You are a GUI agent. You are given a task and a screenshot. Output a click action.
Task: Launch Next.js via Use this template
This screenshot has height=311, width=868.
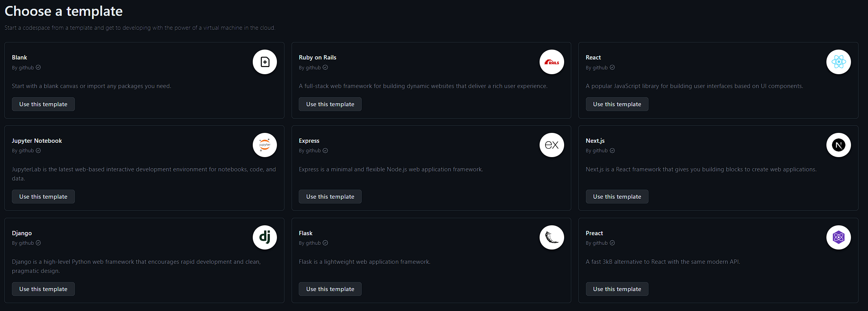pyautogui.click(x=617, y=197)
